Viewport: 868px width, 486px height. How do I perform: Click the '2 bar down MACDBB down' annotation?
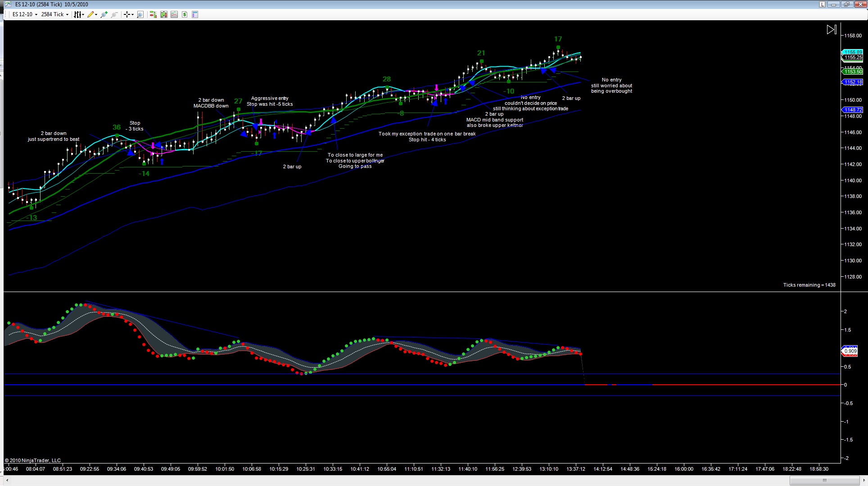click(211, 103)
